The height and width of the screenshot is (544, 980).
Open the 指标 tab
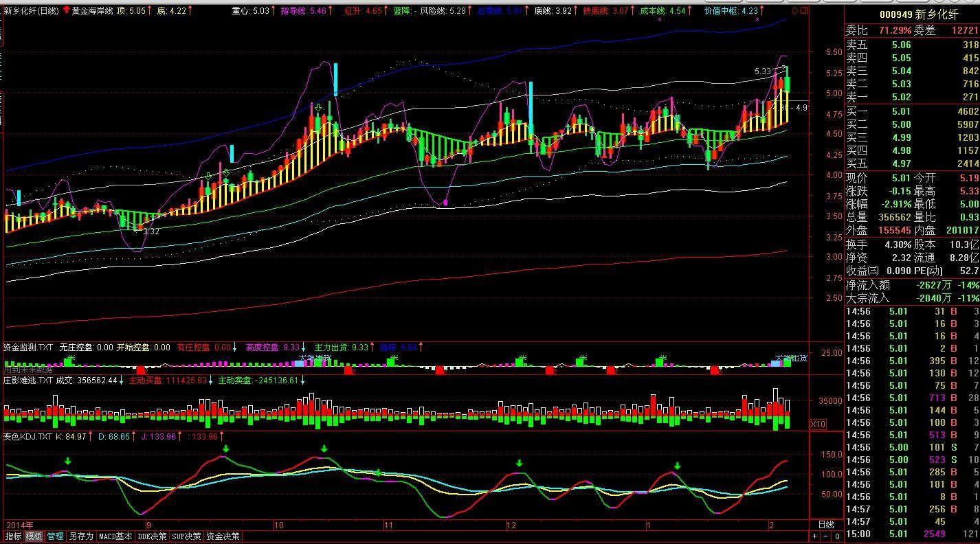[x=13, y=536]
